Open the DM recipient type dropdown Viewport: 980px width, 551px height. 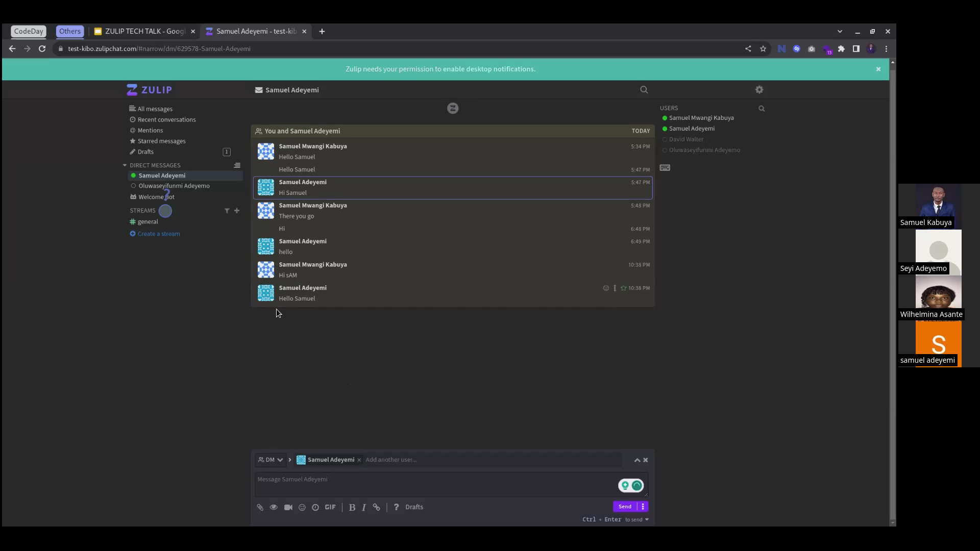tap(271, 460)
